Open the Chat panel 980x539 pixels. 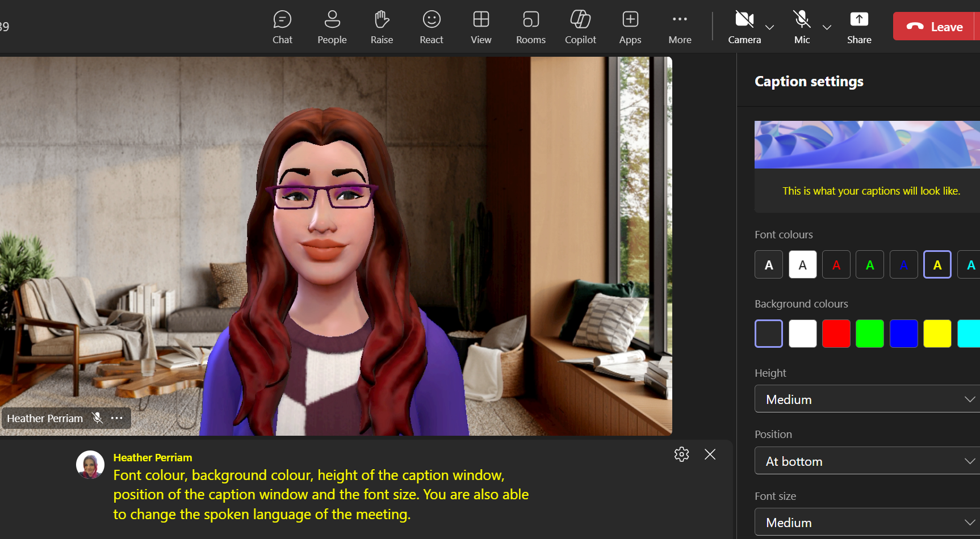pos(282,26)
